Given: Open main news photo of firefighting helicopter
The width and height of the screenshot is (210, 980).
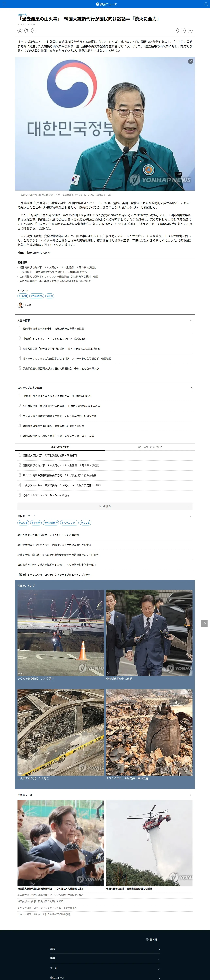Looking at the screenshot, I should pyautogui.click(x=149, y=843).
